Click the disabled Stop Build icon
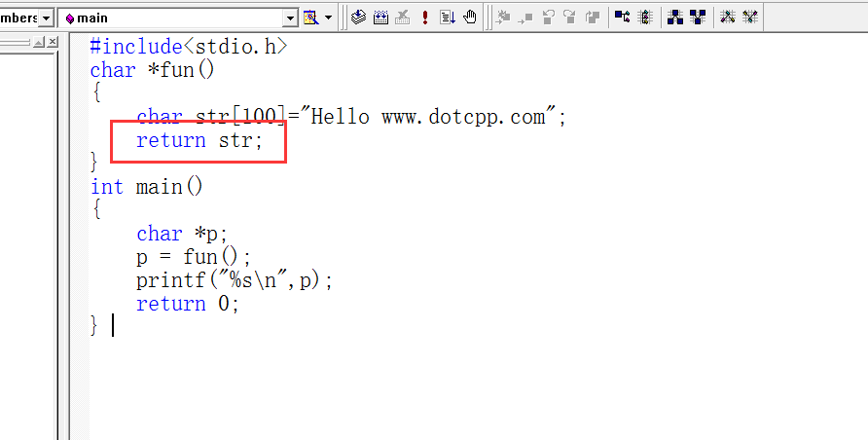The image size is (868, 440). click(402, 17)
